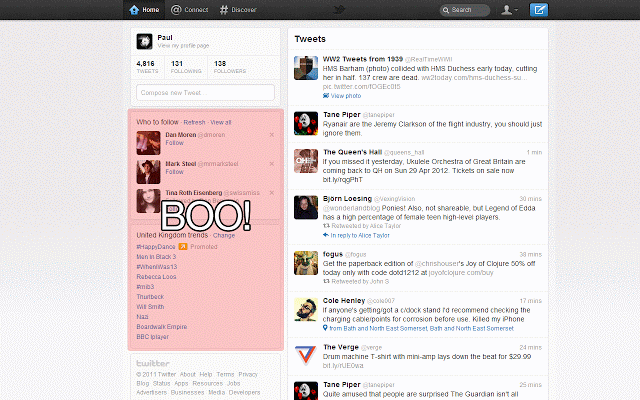Open WW2 Tweets from 1939 avatar

(306, 68)
